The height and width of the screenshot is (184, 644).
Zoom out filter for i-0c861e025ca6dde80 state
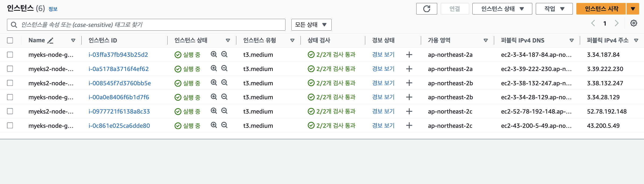coord(224,125)
